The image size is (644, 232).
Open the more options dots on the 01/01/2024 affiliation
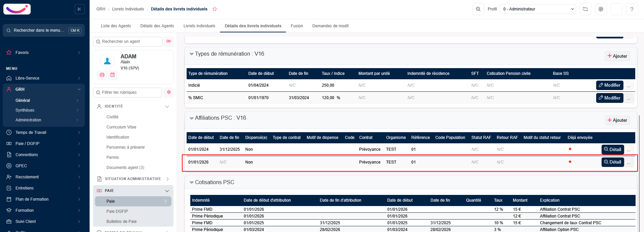click(629, 150)
